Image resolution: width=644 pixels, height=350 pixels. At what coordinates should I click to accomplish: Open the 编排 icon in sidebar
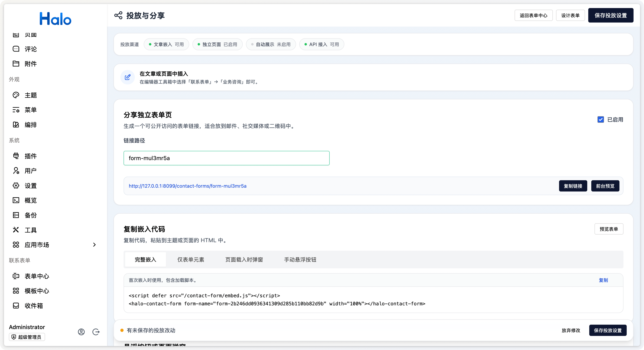pos(16,125)
